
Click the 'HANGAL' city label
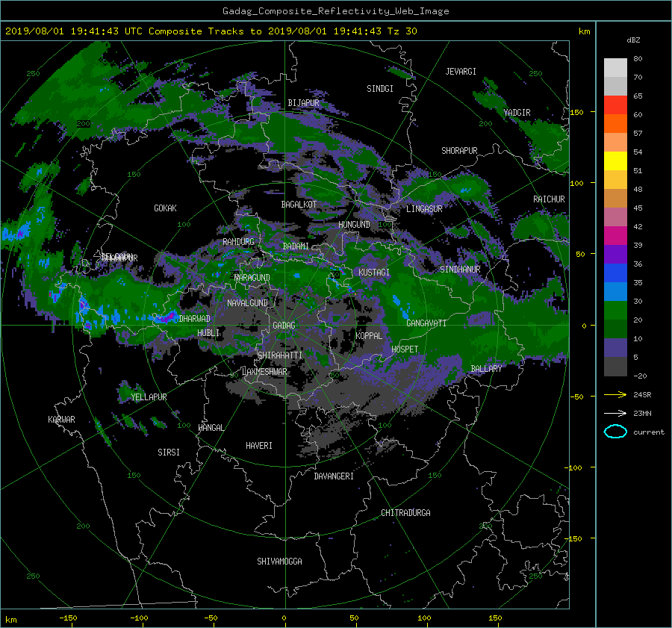(x=211, y=428)
